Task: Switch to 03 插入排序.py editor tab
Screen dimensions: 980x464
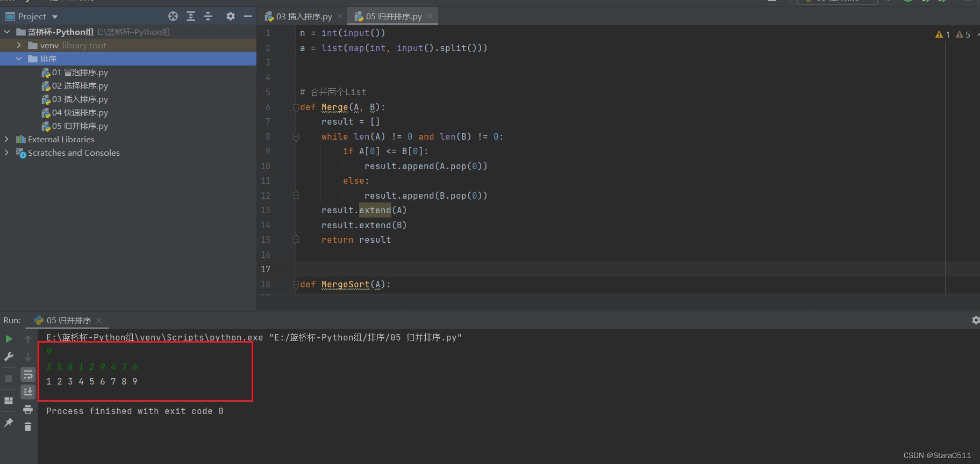Action: click(x=304, y=17)
